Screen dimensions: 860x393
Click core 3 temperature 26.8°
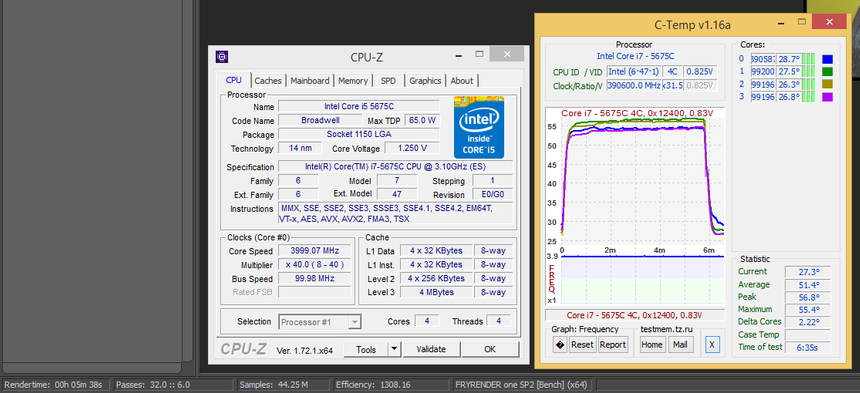789,97
